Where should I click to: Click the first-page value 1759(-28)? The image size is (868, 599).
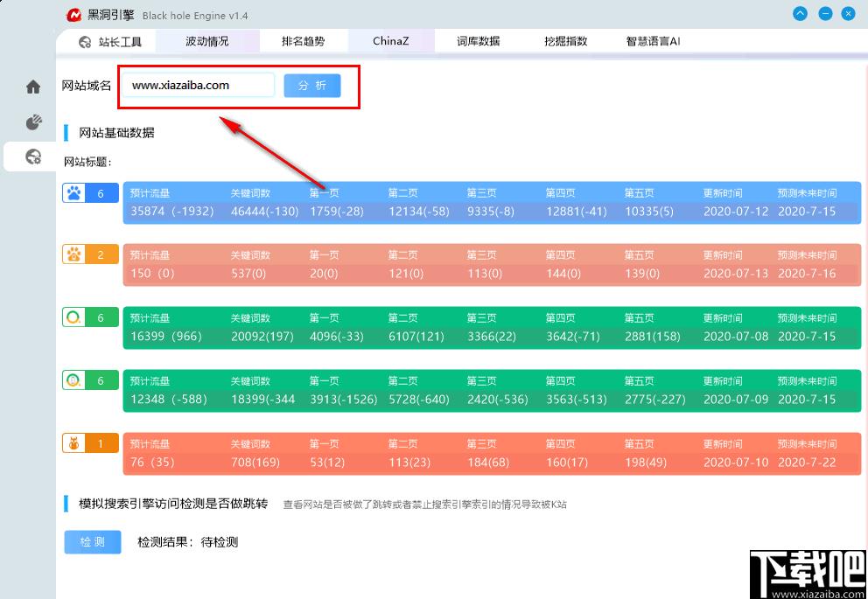click(x=337, y=212)
